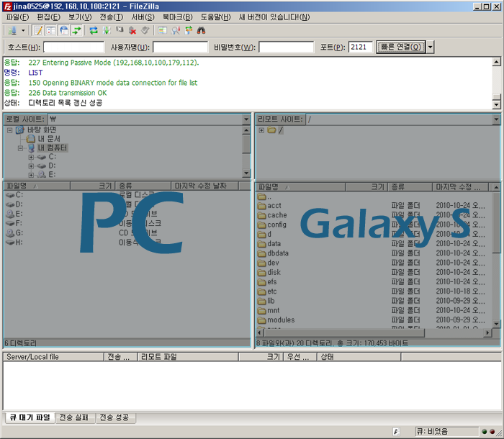504x439 pixels.
Task: Select 내 문서 in local tree
Action: pyautogui.click(x=49, y=139)
